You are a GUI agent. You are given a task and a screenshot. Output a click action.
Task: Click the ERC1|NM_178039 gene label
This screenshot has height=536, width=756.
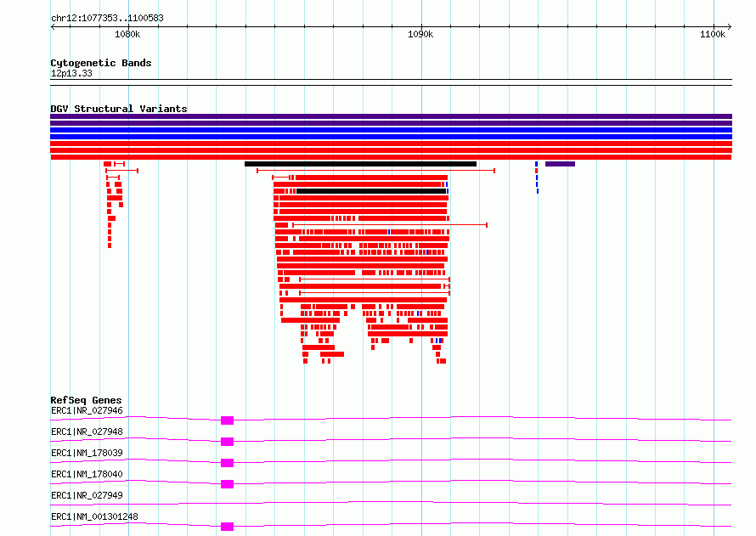click(x=87, y=453)
